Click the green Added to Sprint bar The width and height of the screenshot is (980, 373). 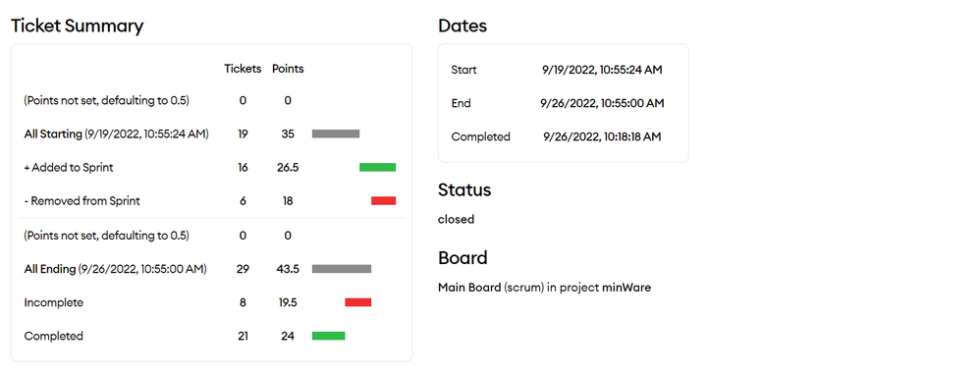pos(377,168)
